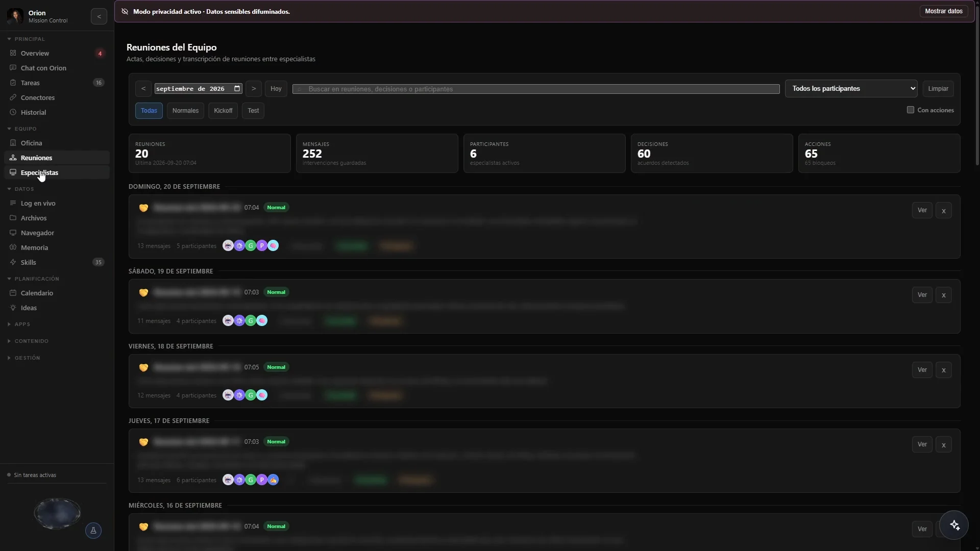Click Ver on the 20 de septiembre meeting
Viewport: 980px width, 551px height.
922,210
